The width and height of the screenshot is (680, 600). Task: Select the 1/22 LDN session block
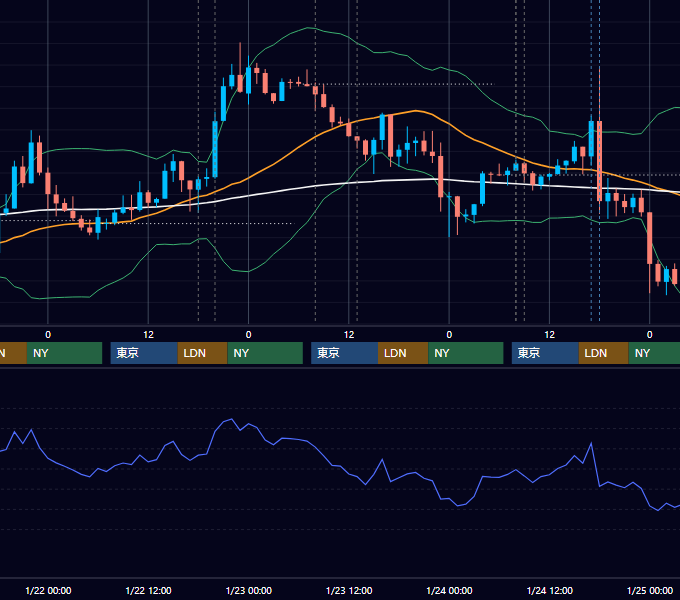(x=203, y=353)
